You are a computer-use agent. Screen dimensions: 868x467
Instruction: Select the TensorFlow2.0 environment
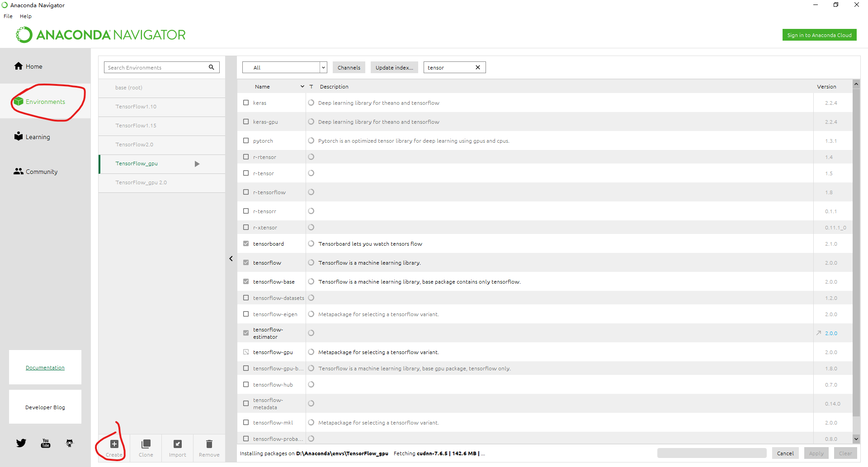pyautogui.click(x=162, y=145)
